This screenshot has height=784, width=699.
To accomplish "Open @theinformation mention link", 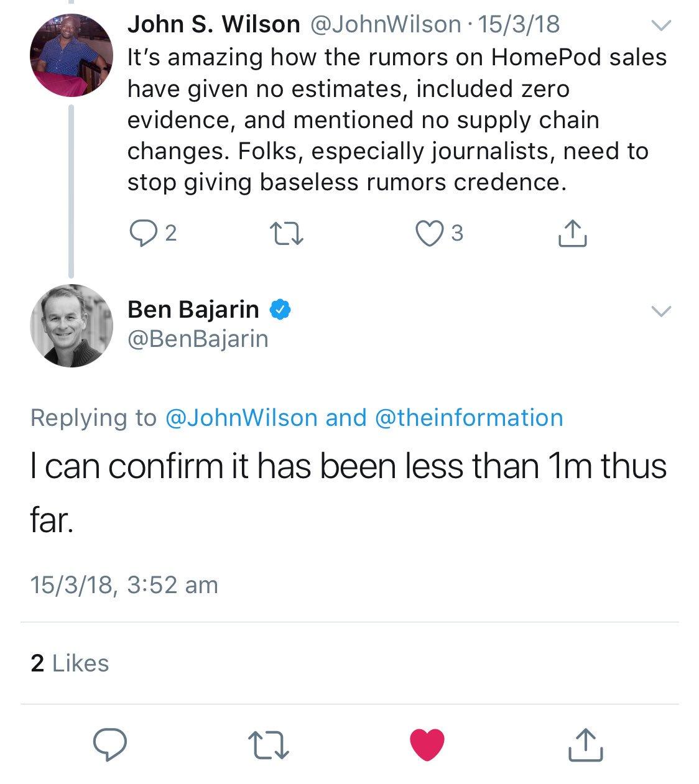I will coord(469,418).
